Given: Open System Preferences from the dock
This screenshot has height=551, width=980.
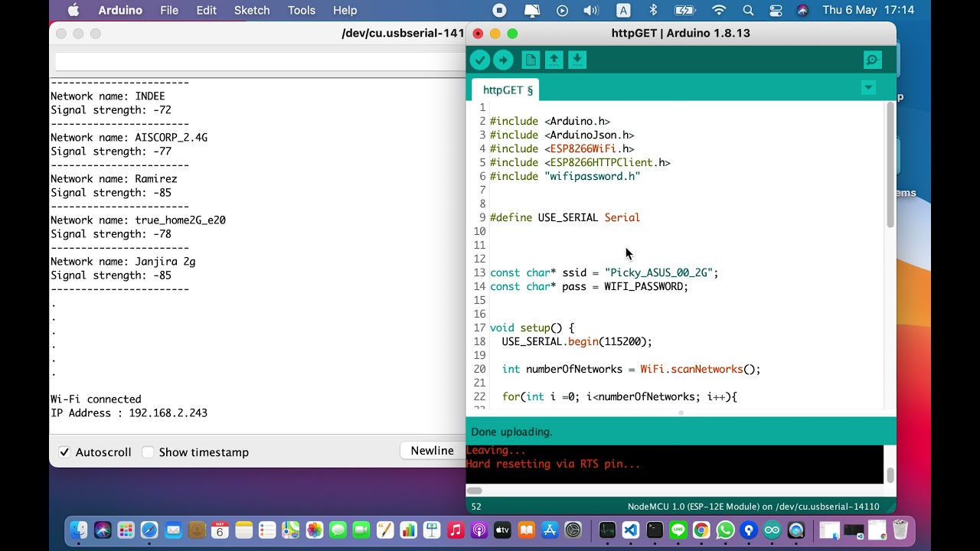Looking at the screenshot, I should pyautogui.click(x=573, y=530).
